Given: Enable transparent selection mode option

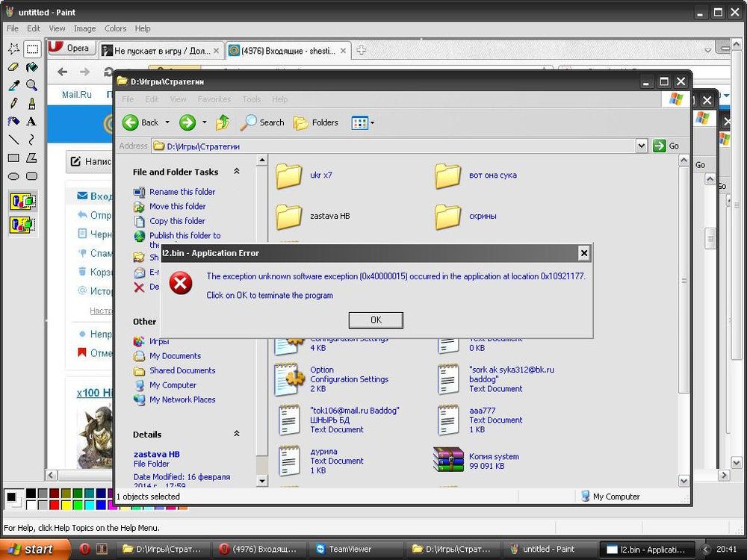Looking at the screenshot, I should pos(22,223).
